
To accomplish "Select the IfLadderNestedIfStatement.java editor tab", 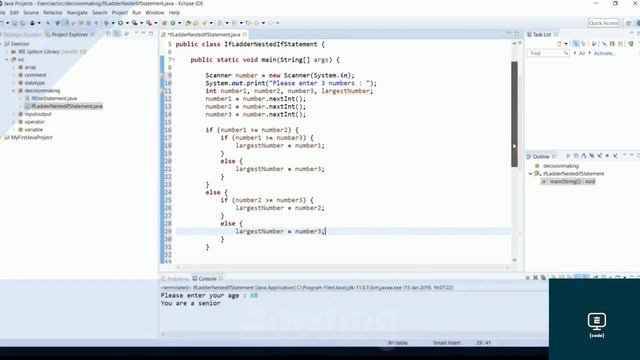I will 204,35.
